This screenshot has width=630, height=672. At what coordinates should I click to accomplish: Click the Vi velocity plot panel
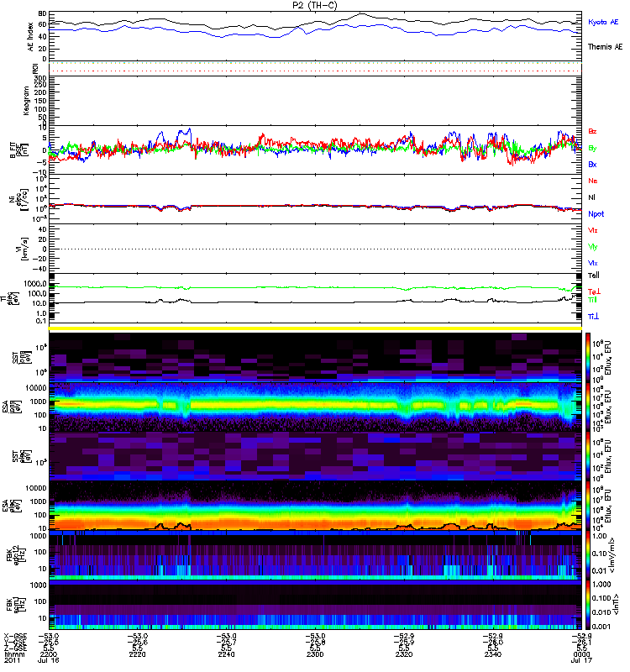[316, 249]
